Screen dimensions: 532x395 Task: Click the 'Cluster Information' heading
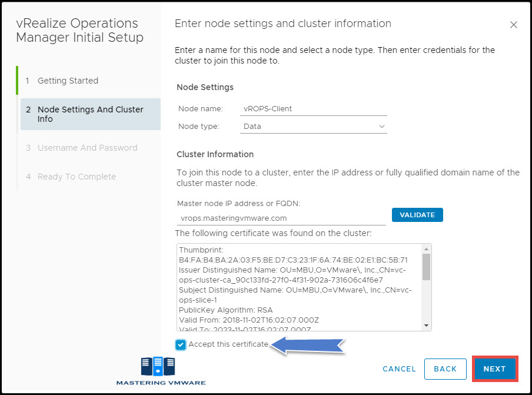[215, 154]
